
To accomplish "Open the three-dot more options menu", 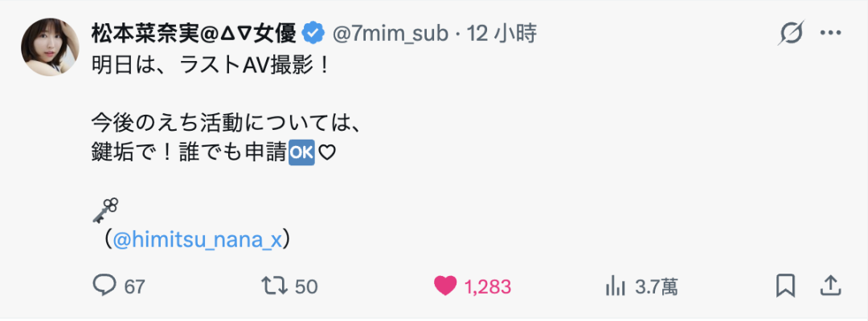I will pos(830,34).
